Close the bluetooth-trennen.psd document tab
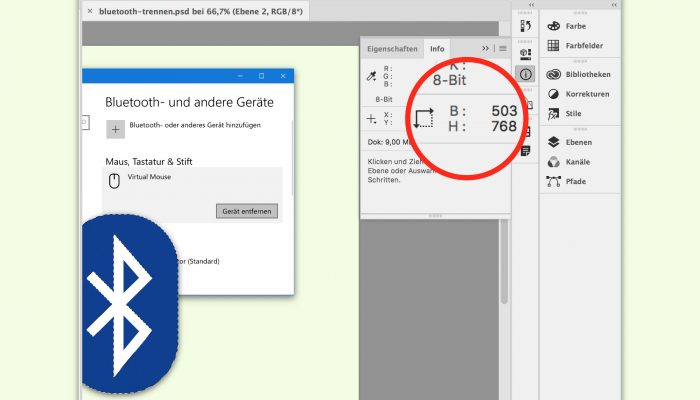 point(90,11)
